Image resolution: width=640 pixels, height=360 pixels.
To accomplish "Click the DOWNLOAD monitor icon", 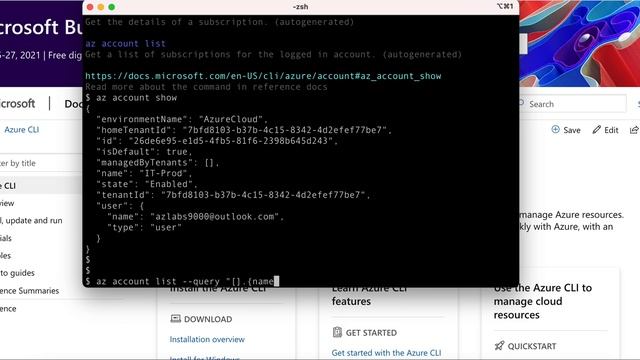I will (x=176, y=318).
